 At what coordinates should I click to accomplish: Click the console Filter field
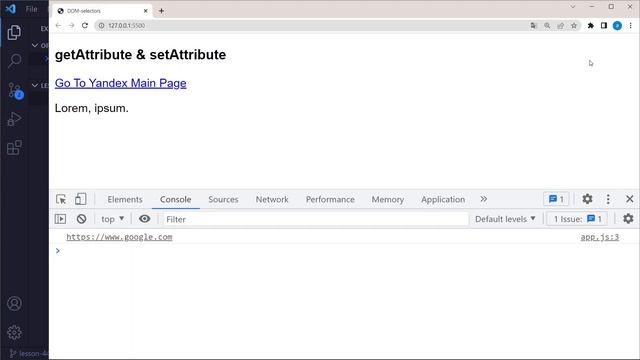[316, 219]
